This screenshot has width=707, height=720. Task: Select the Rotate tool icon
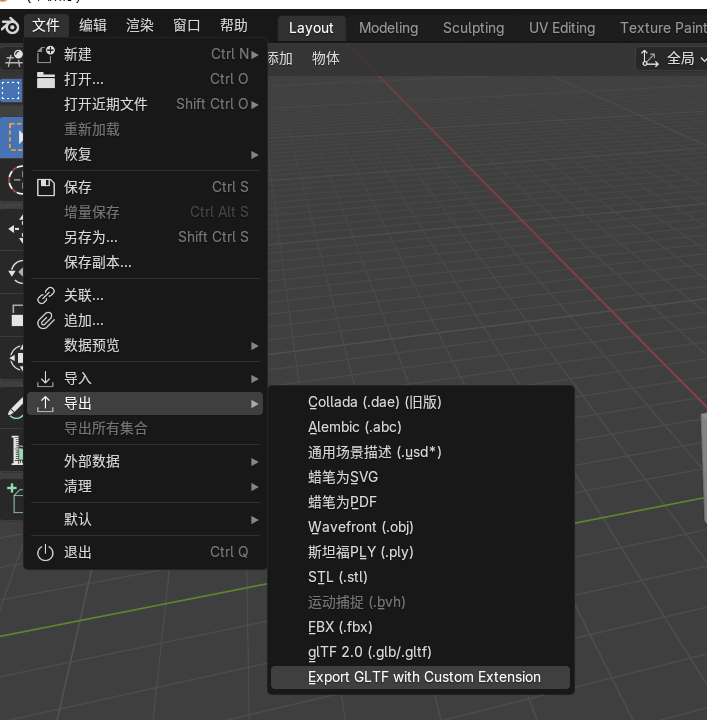tap(16, 272)
